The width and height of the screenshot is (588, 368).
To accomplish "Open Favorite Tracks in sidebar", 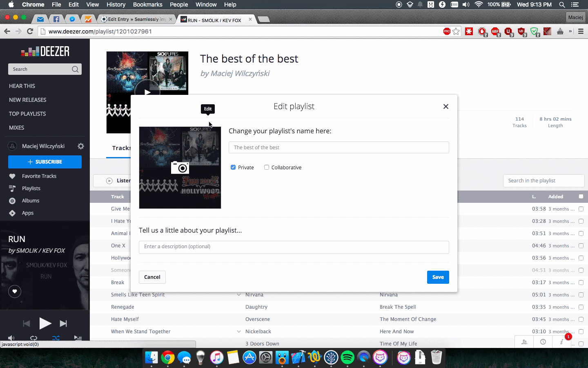I will 39,176.
